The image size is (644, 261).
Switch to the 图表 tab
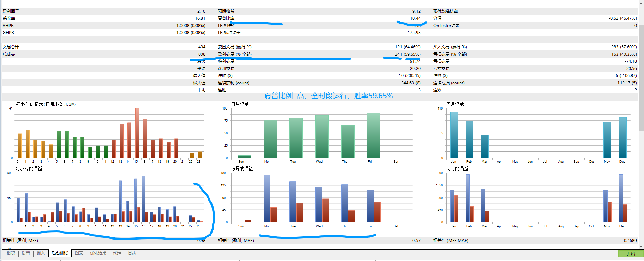[x=79, y=253]
